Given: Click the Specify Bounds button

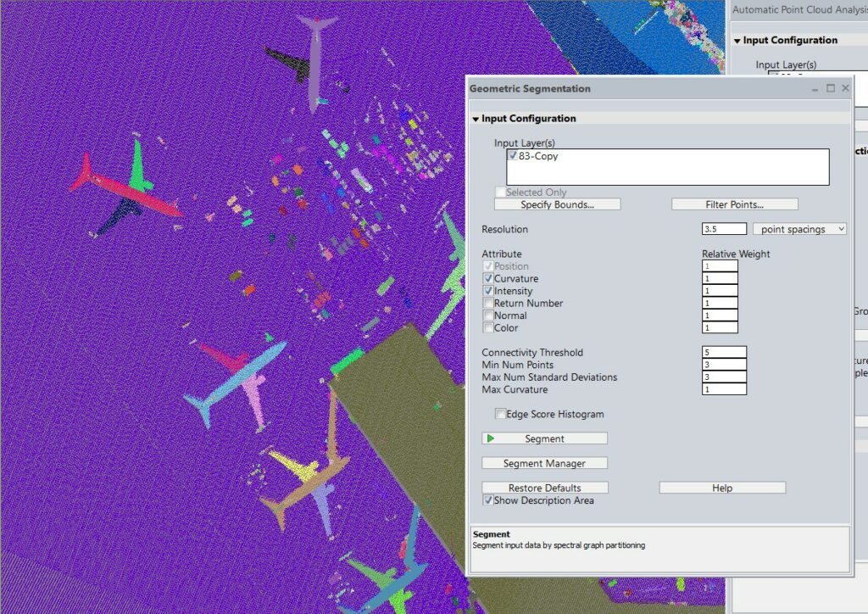Looking at the screenshot, I should pos(557,204).
